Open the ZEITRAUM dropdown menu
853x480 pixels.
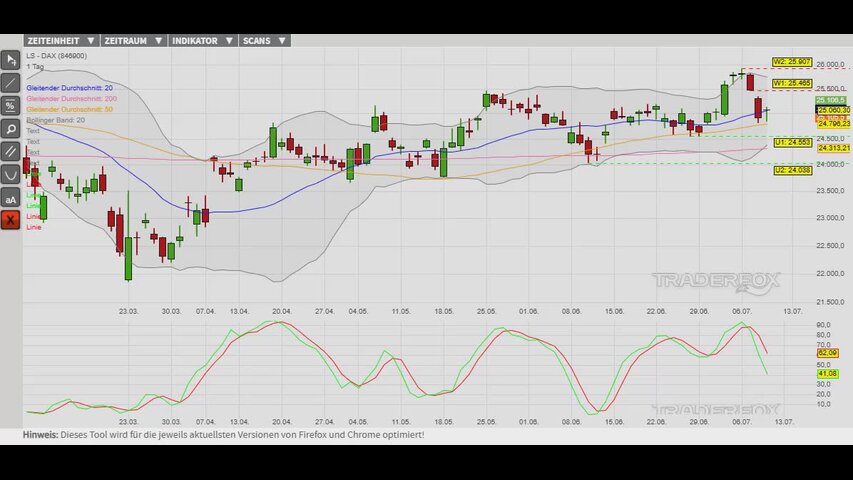click(x=133, y=41)
